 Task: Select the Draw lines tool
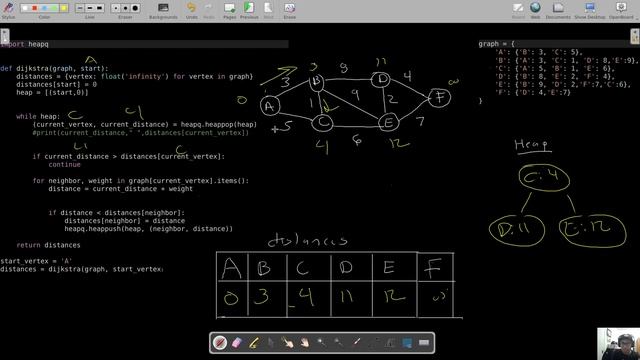pyautogui.click(x=373, y=342)
